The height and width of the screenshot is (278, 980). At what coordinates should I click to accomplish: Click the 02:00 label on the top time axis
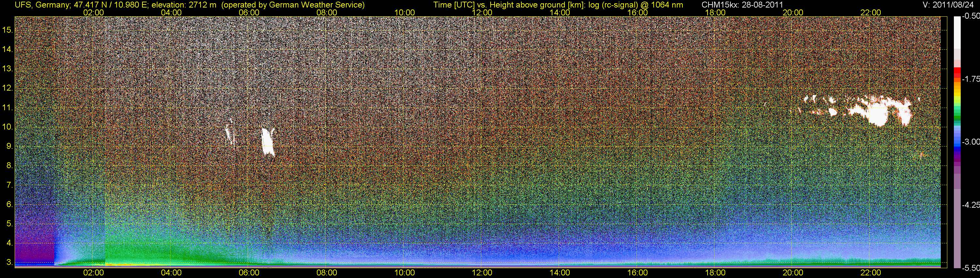click(93, 12)
